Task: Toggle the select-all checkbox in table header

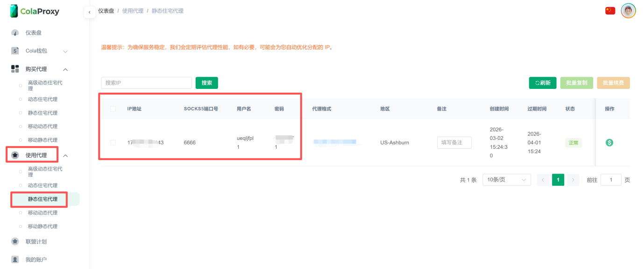Action: (113, 109)
